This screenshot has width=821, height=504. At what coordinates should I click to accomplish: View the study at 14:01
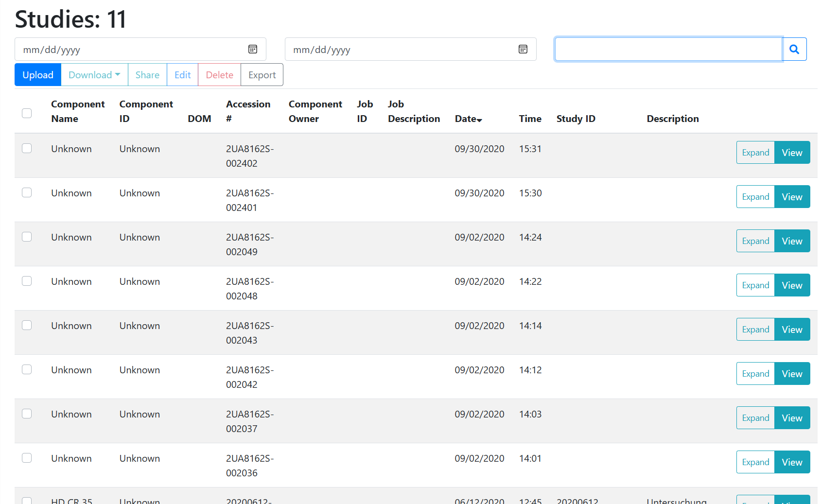click(x=792, y=462)
